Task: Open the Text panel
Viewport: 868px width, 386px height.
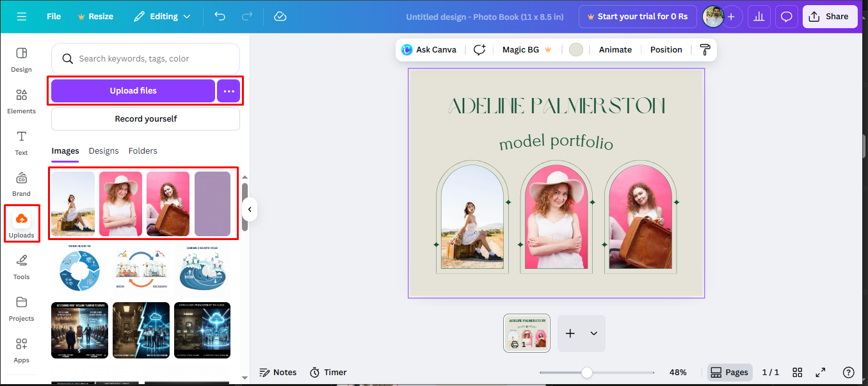Action: [21, 142]
